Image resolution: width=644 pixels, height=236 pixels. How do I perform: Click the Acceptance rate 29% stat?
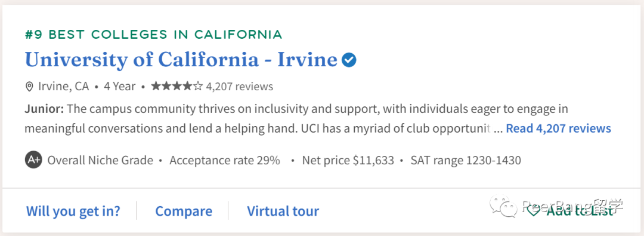point(225,160)
